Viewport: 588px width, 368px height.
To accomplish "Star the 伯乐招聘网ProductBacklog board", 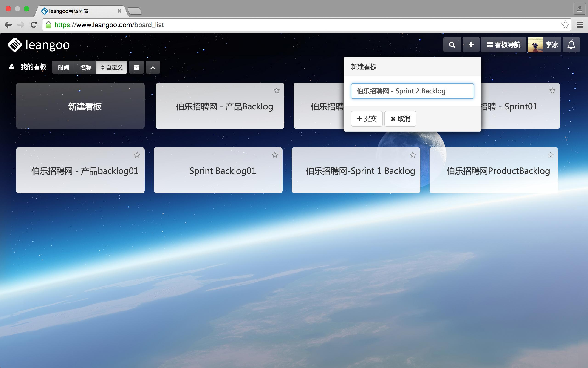I will point(550,155).
